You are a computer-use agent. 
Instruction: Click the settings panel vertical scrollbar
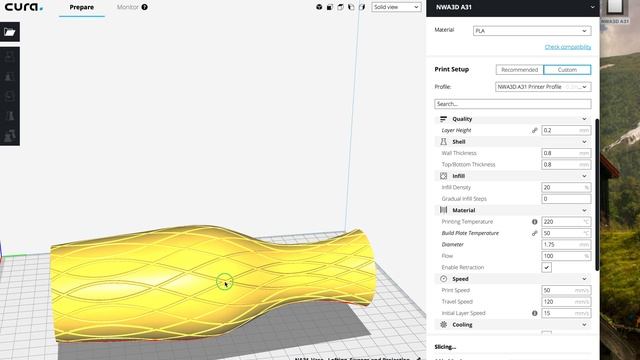pos(597,194)
